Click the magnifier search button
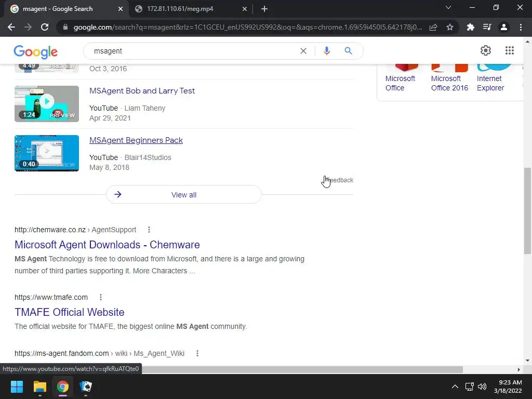The width and height of the screenshot is (532, 399). pos(348,51)
